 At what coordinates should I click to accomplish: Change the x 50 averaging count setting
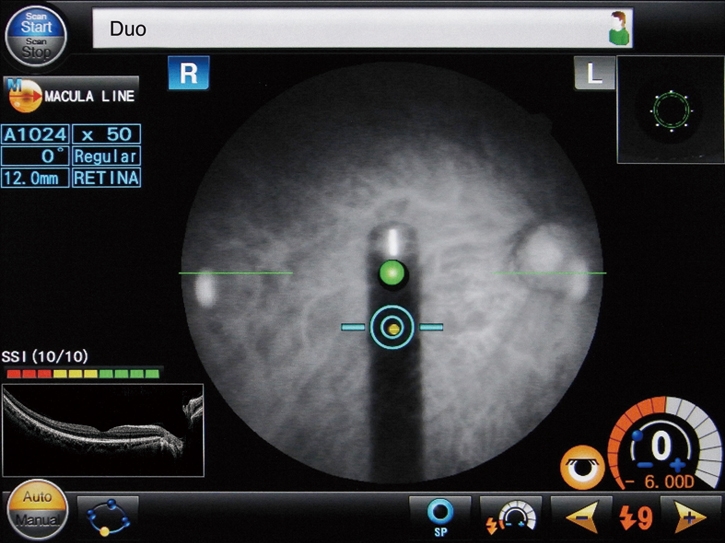click(105, 134)
